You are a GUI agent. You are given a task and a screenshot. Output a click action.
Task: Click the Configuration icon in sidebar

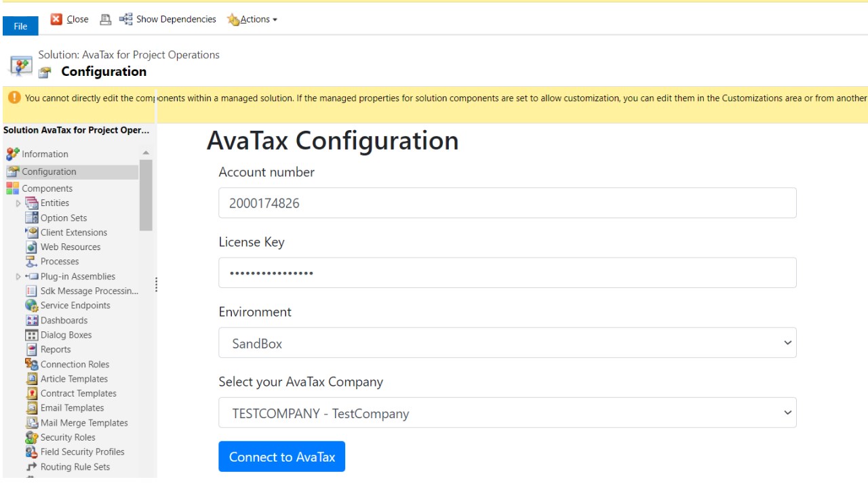tap(13, 171)
